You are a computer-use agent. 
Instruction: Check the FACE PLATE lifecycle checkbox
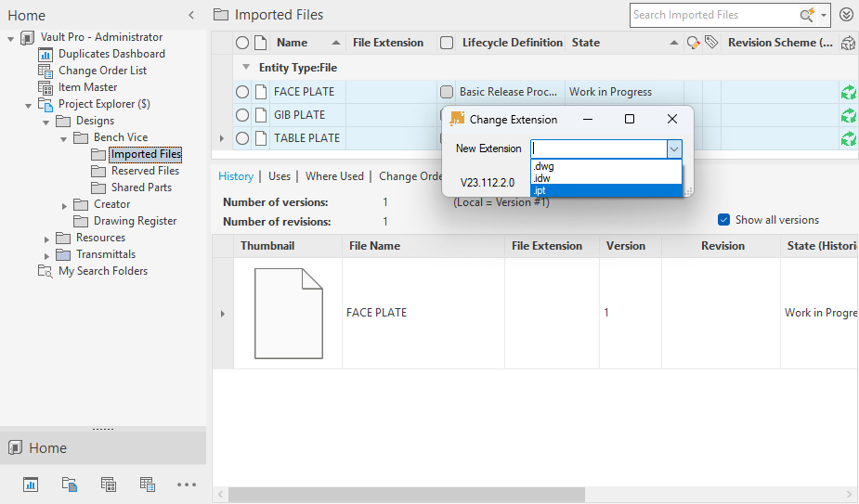[x=447, y=92]
